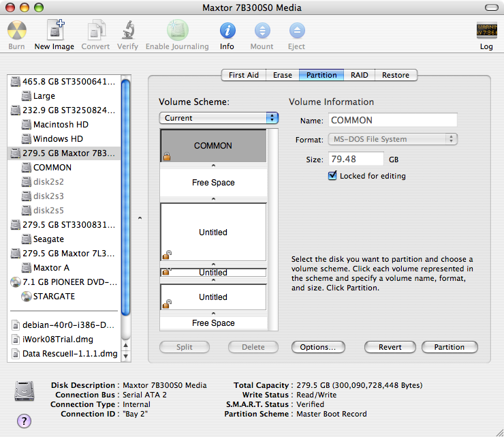This screenshot has height=437, width=504.
Task: Open the Format dropdown showing MS-DOS File System
Action: pos(393,139)
